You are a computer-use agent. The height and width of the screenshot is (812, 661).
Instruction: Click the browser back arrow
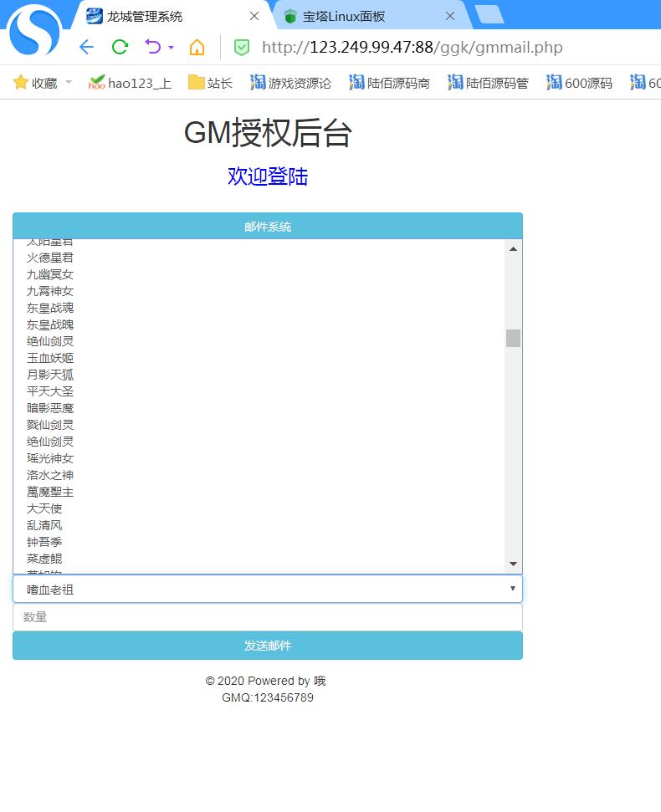85,47
